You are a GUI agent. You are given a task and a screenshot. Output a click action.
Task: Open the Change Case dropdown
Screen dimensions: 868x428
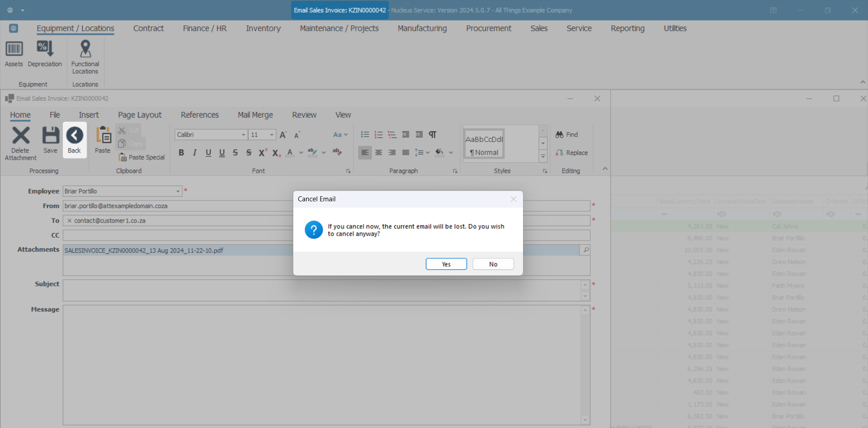[340, 135]
